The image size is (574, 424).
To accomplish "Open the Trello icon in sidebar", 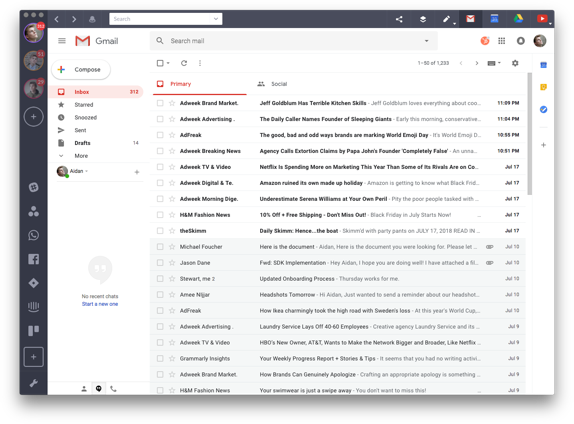I will coord(33,331).
